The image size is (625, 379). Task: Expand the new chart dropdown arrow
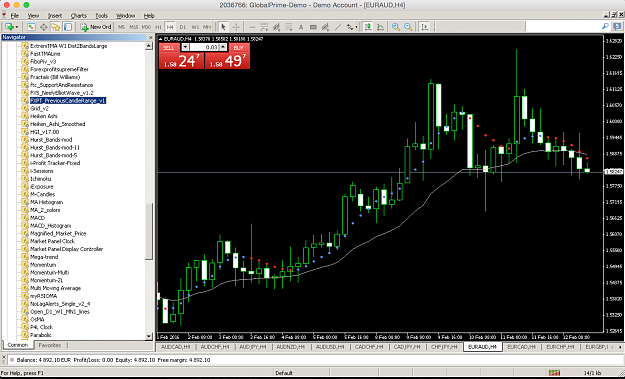(17, 27)
